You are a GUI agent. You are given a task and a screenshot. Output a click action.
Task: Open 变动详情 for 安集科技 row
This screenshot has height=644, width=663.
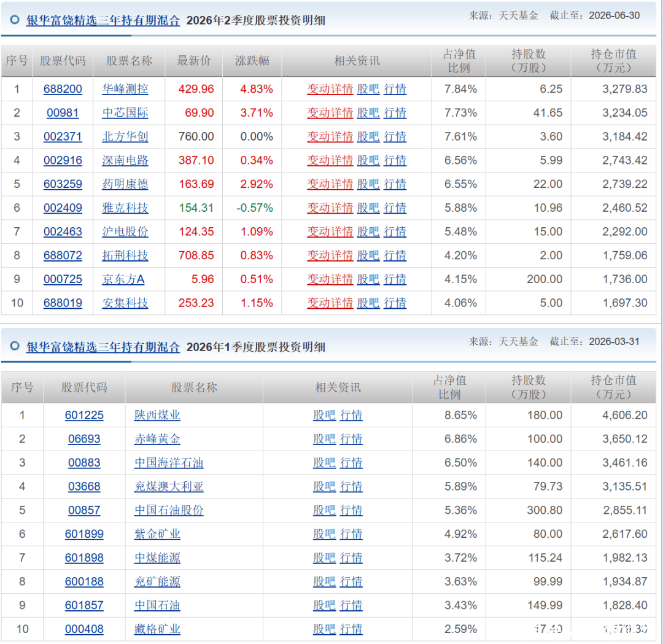click(330, 303)
